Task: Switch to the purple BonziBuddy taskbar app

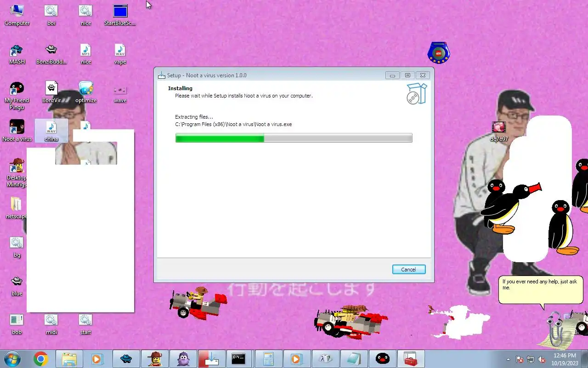Action: point(183,359)
